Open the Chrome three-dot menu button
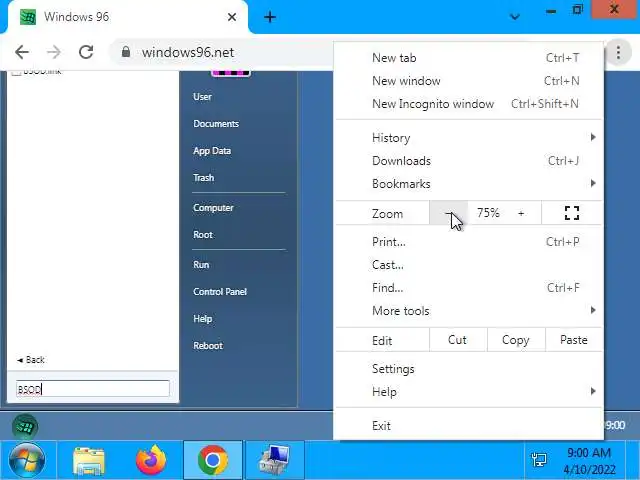 618,53
